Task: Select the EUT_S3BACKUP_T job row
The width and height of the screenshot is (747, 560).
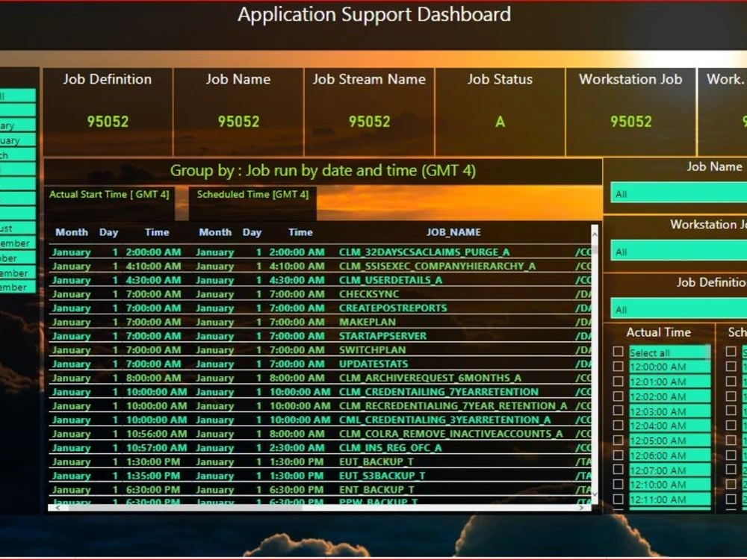Action: pos(320,476)
